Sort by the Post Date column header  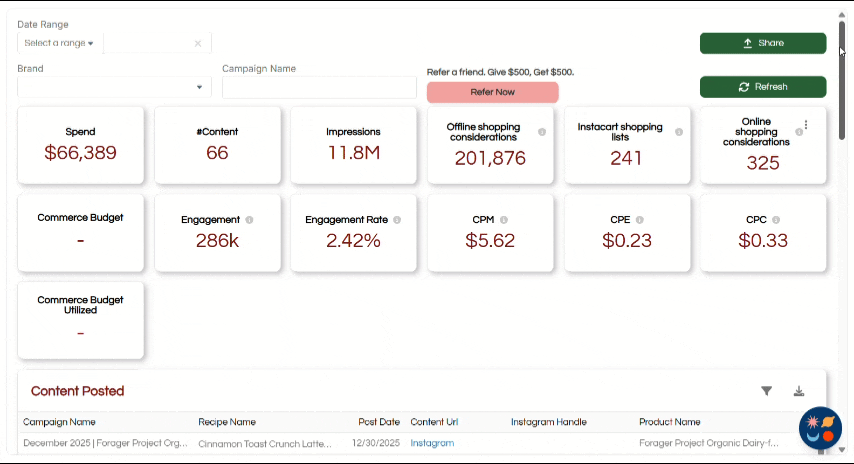click(x=378, y=422)
